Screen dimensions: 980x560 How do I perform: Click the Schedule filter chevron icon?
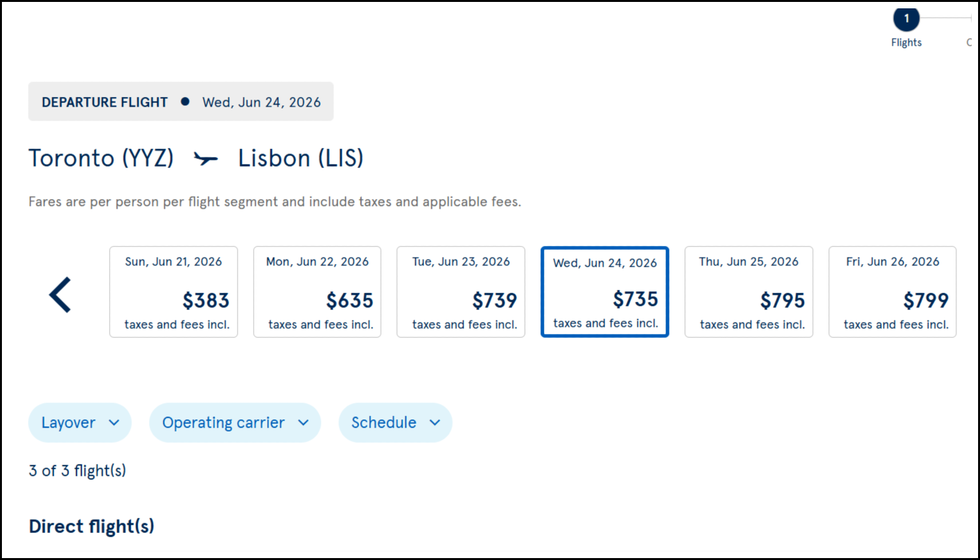435,423
